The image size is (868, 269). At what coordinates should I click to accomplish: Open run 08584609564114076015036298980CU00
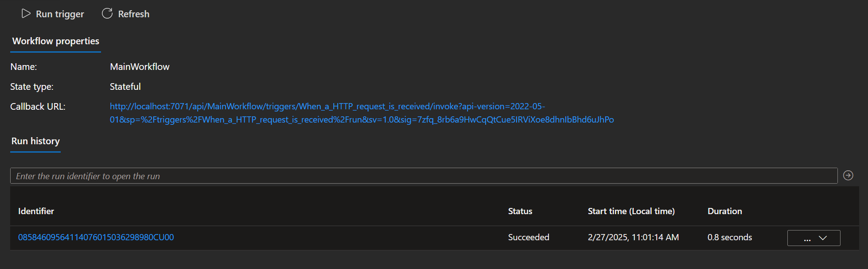96,238
